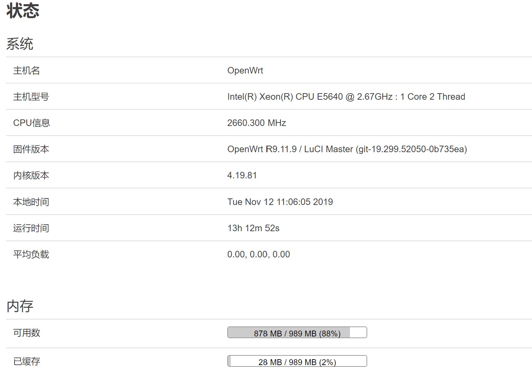Viewport: 532px width, 392px height.
Task: Select the Tue Nov 12 local time value
Action: [280, 202]
